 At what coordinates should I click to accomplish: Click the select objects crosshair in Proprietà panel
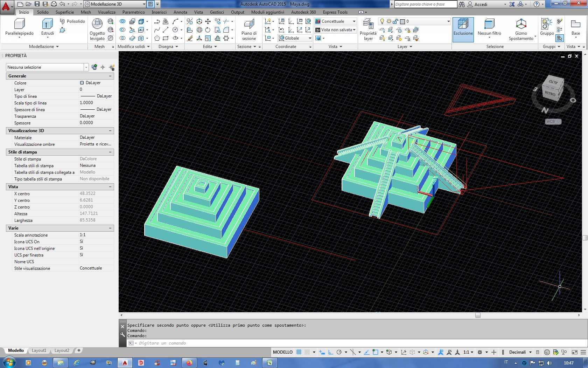click(x=103, y=67)
